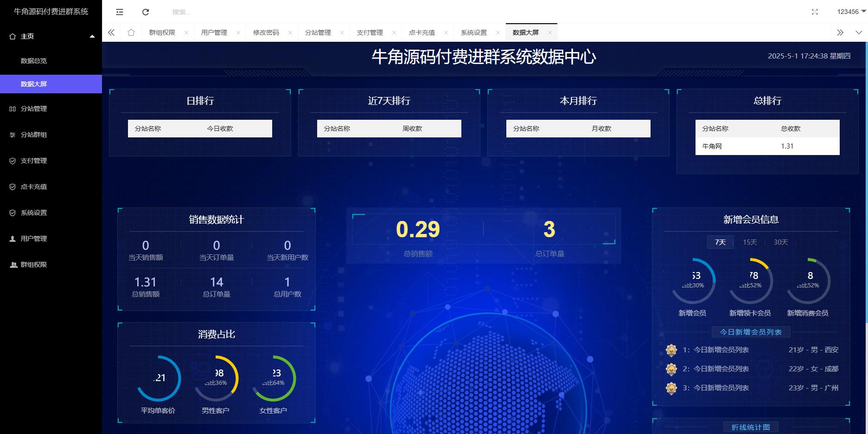This screenshot has height=434, width=868.
Task: Switch to the 分站管理 tab
Action: 318,32
